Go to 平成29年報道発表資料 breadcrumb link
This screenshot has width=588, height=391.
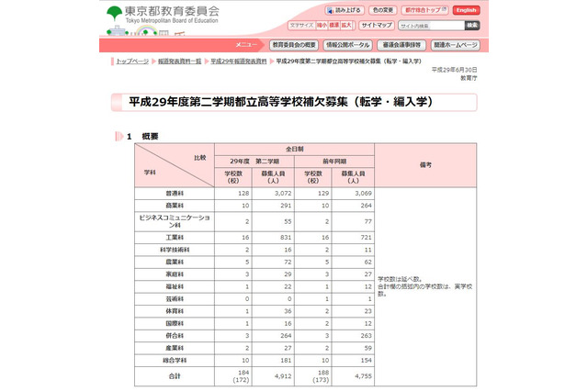tap(239, 61)
